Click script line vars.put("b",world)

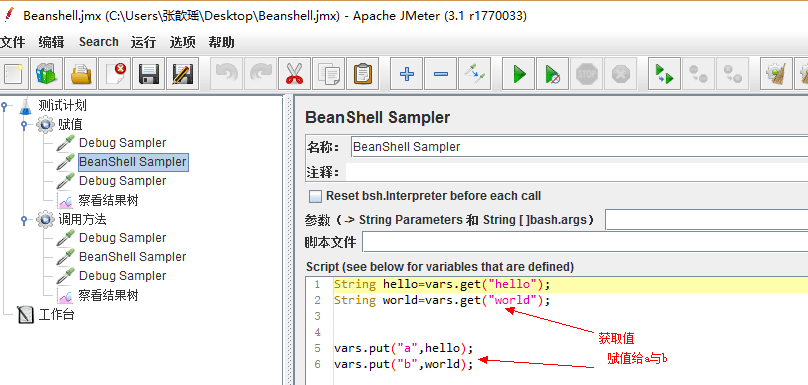pos(403,364)
